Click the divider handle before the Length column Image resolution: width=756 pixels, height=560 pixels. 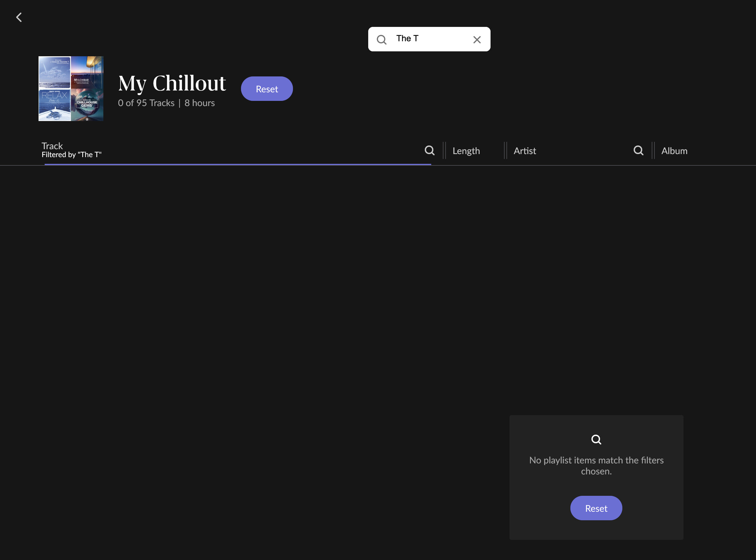tap(444, 150)
